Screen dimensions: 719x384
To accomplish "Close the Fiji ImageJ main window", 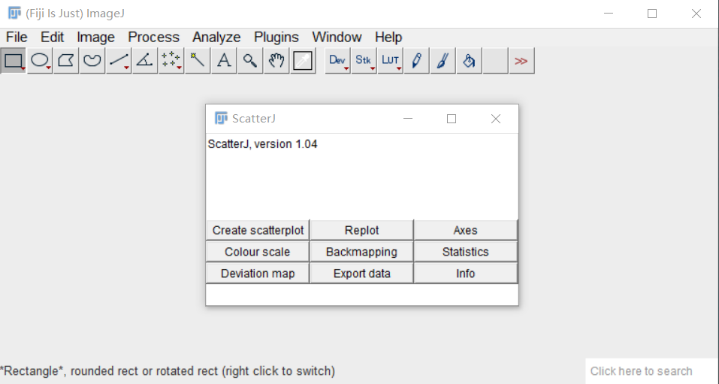I will click(x=696, y=13).
